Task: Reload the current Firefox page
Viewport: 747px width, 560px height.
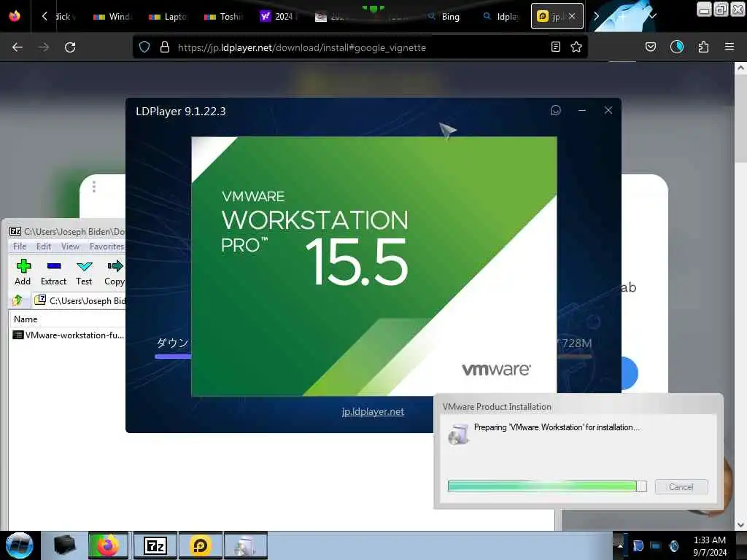Action: tap(70, 47)
